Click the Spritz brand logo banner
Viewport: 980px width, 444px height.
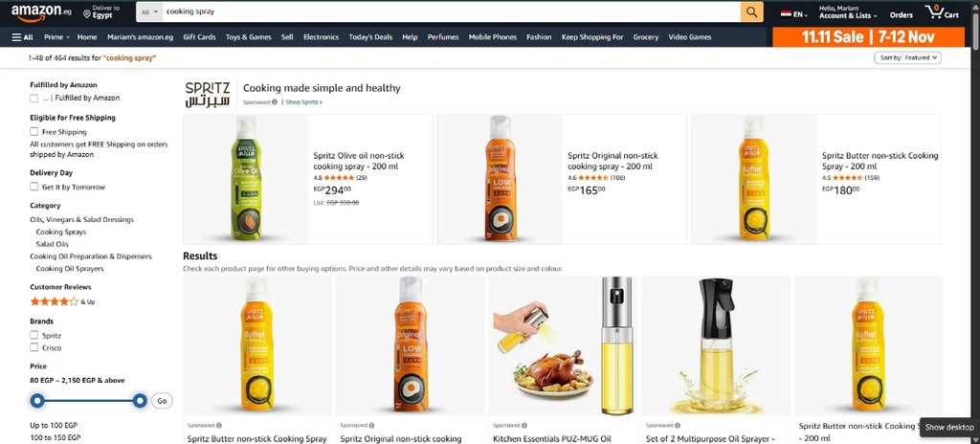point(208,94)
